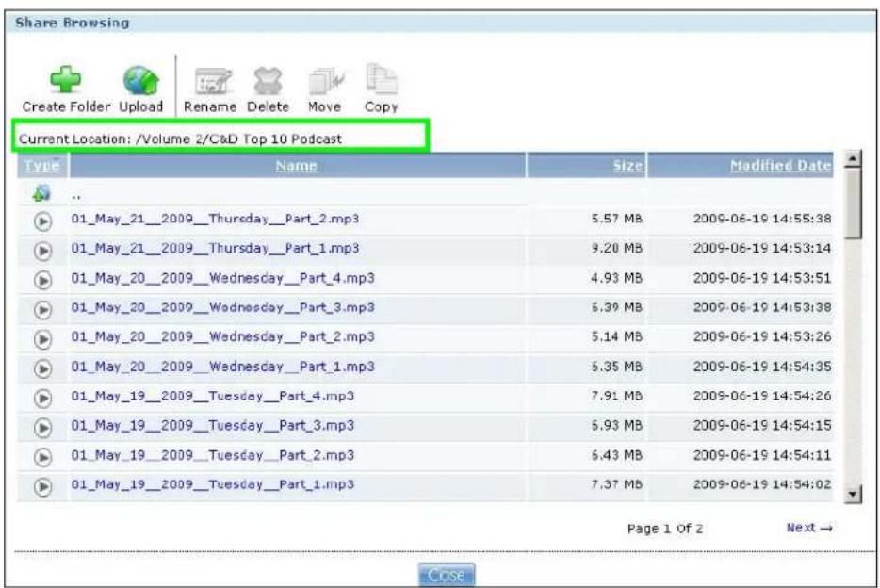Click play icon next to Tuesday Part_1.mp3
Viewport: 880px width, 588px height.
pos(42,486)
